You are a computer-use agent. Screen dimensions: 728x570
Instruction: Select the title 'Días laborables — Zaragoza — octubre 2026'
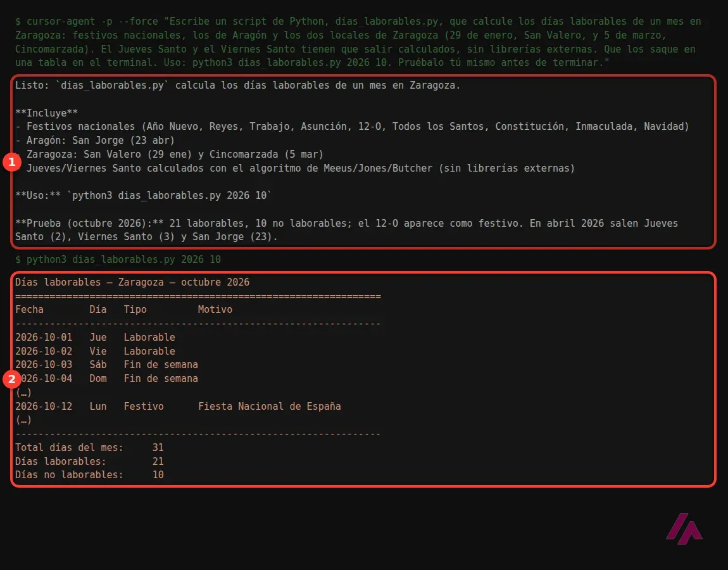tap(132, 282)
